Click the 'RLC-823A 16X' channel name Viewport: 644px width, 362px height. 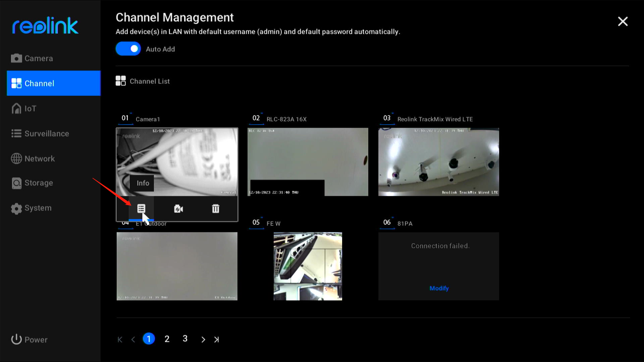click(x=286, y=119)
